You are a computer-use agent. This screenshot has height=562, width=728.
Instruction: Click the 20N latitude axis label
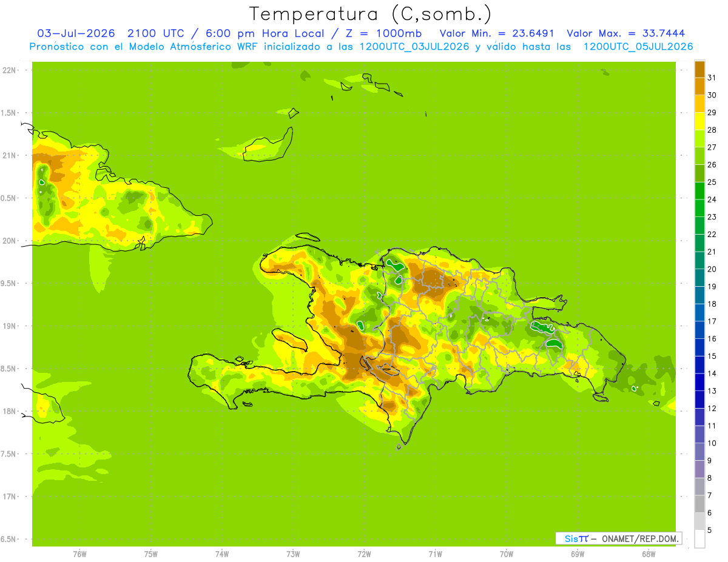(x=8, y=241)
